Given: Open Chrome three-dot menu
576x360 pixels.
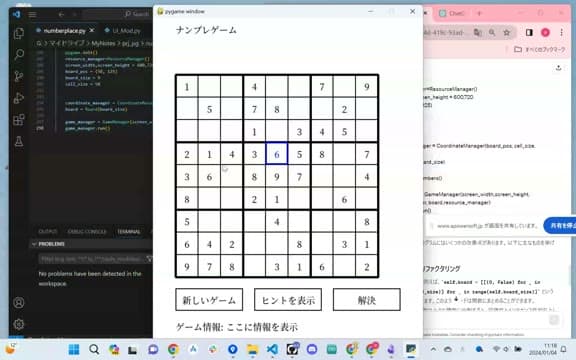Looking at the screenshot, I should coord(561,33).
